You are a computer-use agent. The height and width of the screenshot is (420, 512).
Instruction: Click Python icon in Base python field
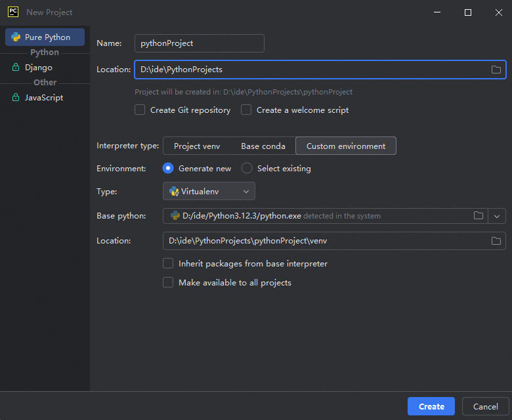[175, 215]
